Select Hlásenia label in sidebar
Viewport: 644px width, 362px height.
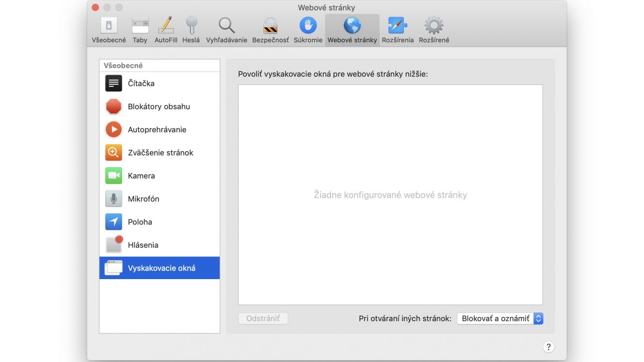pos(143,245)
